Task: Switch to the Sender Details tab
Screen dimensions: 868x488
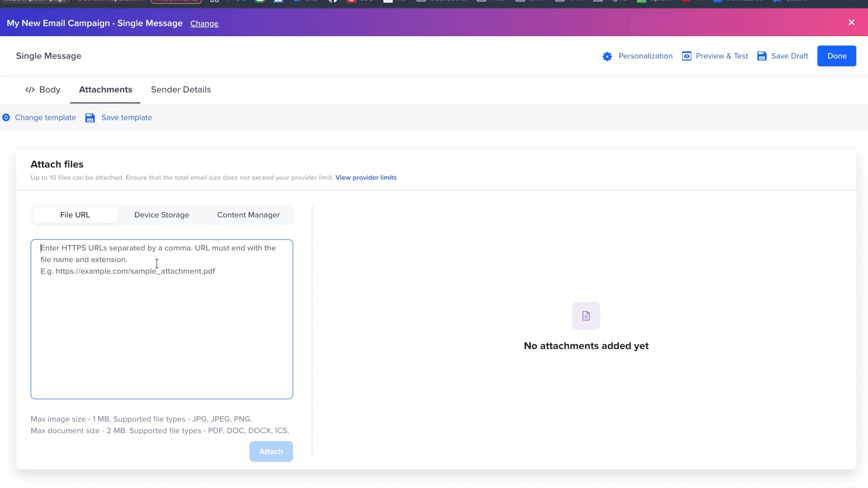Action: [180, 89]
